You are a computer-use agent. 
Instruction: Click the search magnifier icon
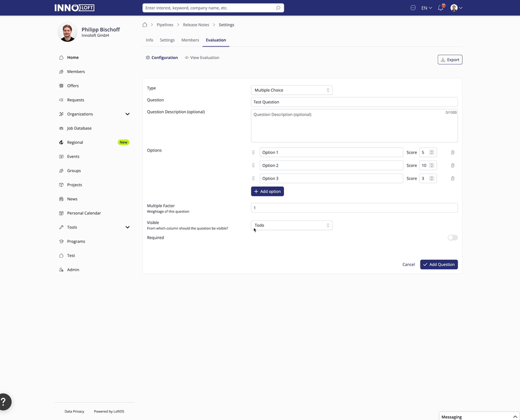point(278,8)
